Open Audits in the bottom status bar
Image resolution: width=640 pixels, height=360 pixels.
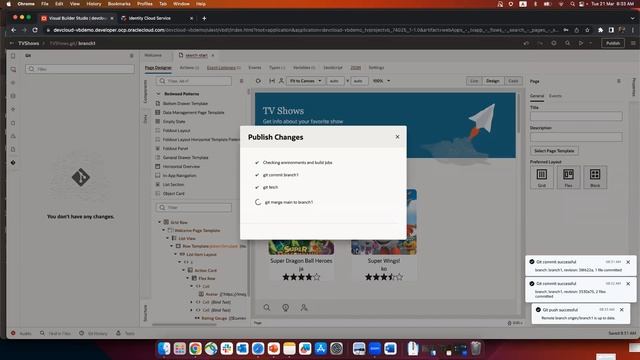click(x=21, y=333)
